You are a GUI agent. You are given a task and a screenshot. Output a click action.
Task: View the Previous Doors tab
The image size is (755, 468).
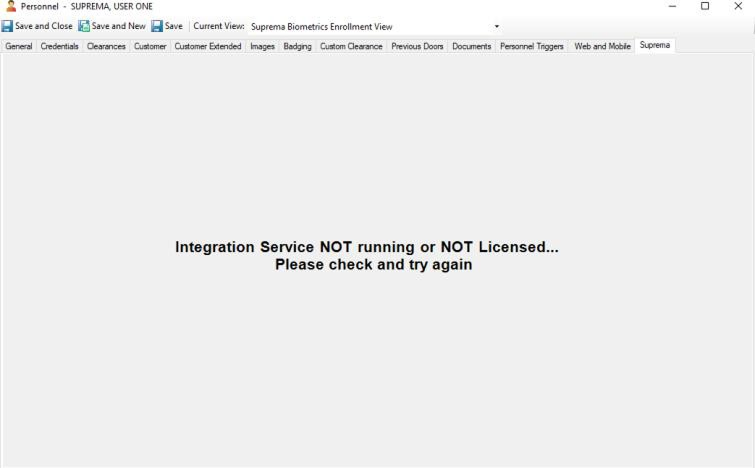pyautogui.click(x=417, y=46)
